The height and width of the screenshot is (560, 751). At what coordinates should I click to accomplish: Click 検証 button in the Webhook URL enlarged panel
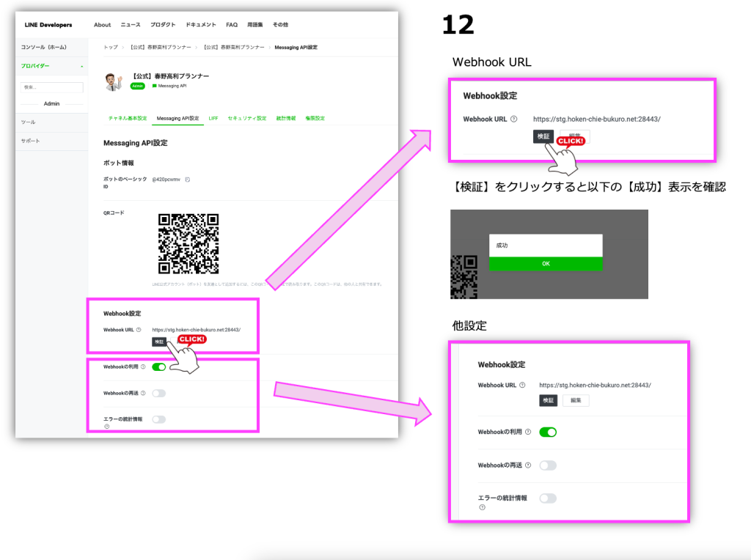(x=543, y=136)
